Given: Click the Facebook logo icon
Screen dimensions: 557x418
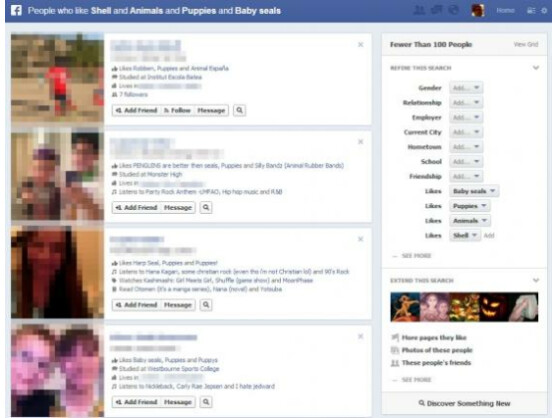Looking at the screenshot, I should point(16,10).
